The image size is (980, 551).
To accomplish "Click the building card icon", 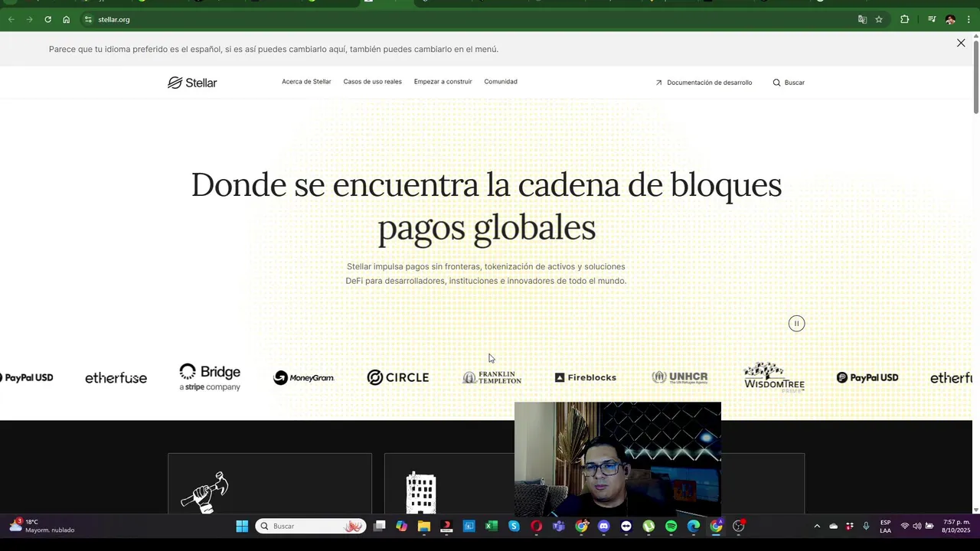I will [x=420, y=492].
